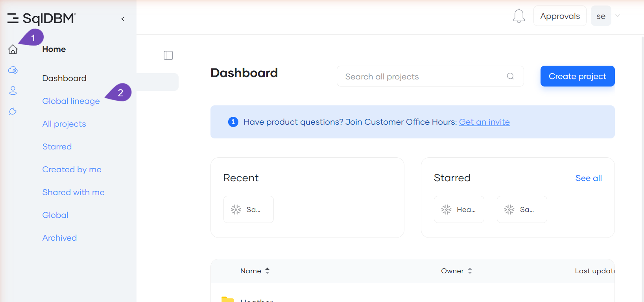The height and width of the screenshot is (302, 644).
Task: Open the bottom circular sidebar icon
Action: click(x=13, y=111)
